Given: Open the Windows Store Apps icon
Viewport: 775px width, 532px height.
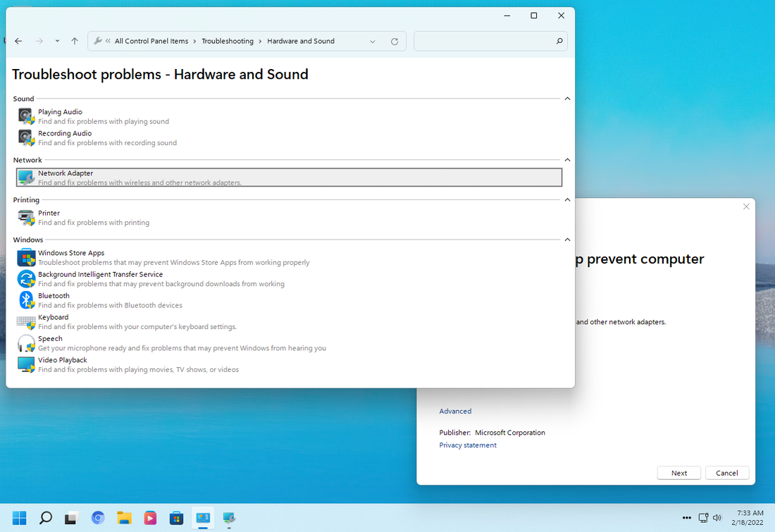Looking at the screenshot, I should (x=26, y=258).
